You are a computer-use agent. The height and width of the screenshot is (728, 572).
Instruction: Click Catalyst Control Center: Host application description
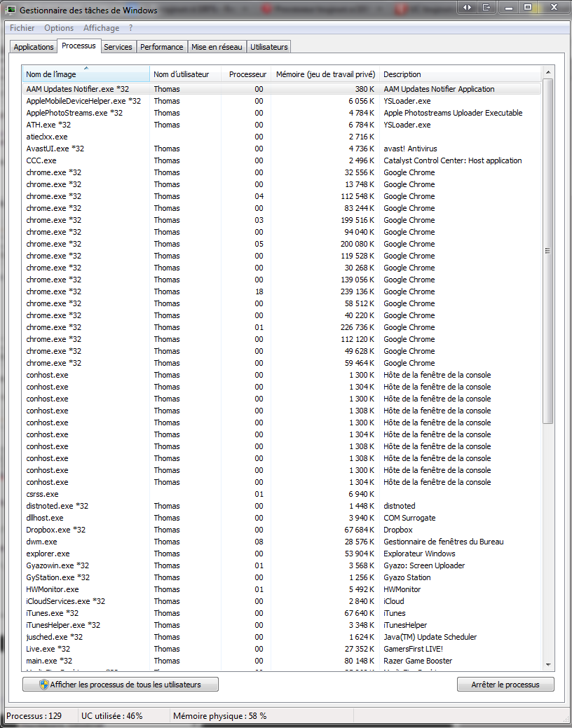coord(453,160)
